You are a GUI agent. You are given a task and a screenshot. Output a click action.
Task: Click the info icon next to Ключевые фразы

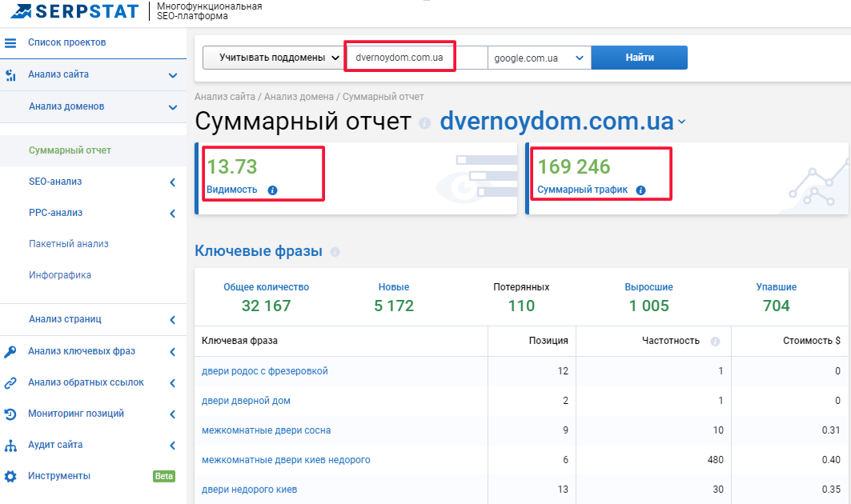pyautogui.click(x=335, y=252)
